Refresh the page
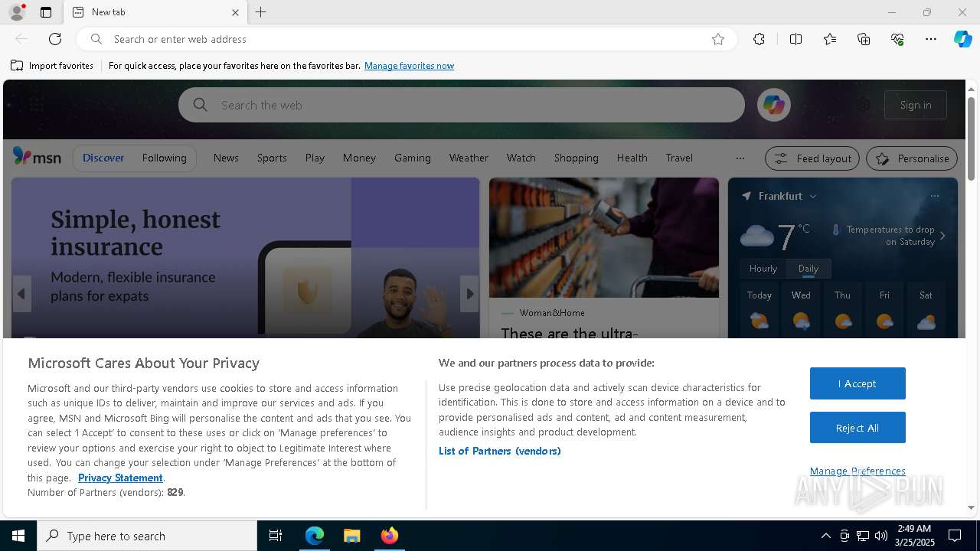Viewport: 980px width, 551px height. point(55,39)
